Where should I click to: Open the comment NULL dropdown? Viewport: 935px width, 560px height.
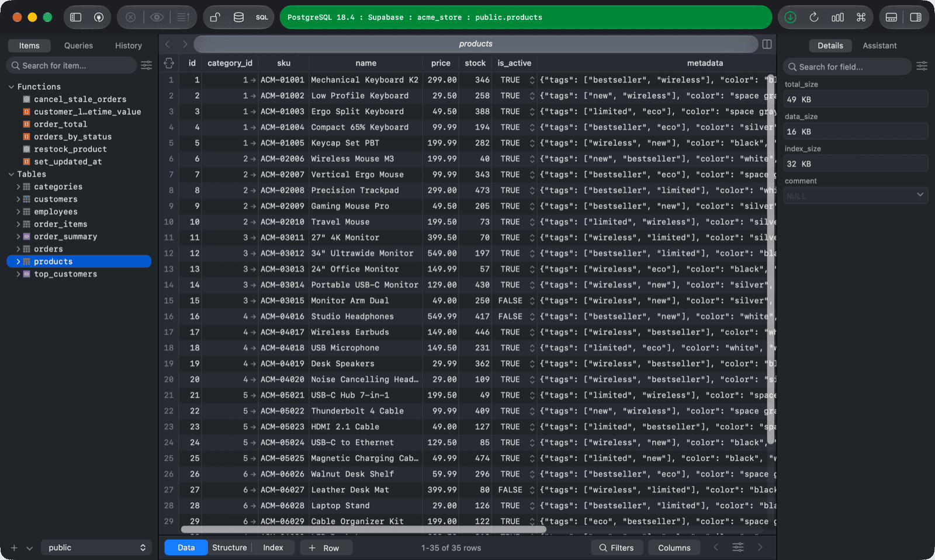(x=856, y=196)
